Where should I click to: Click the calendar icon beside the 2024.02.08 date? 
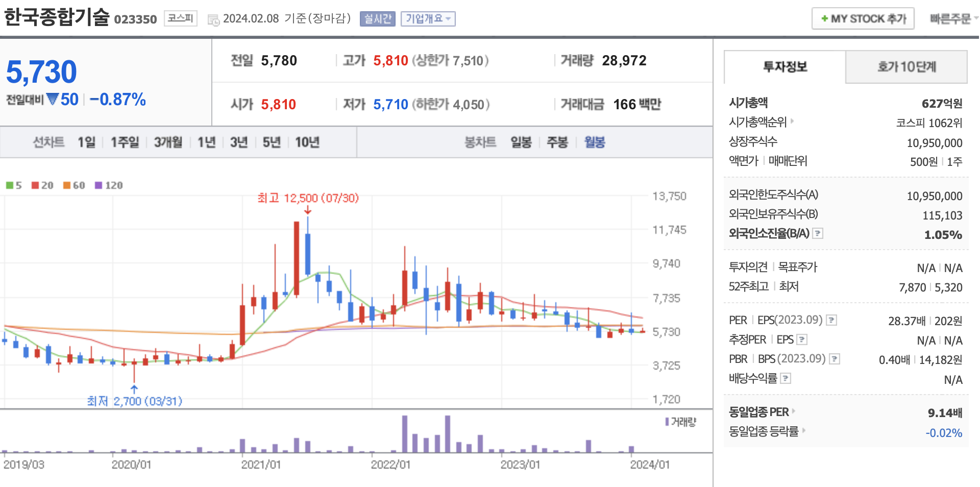213,20
